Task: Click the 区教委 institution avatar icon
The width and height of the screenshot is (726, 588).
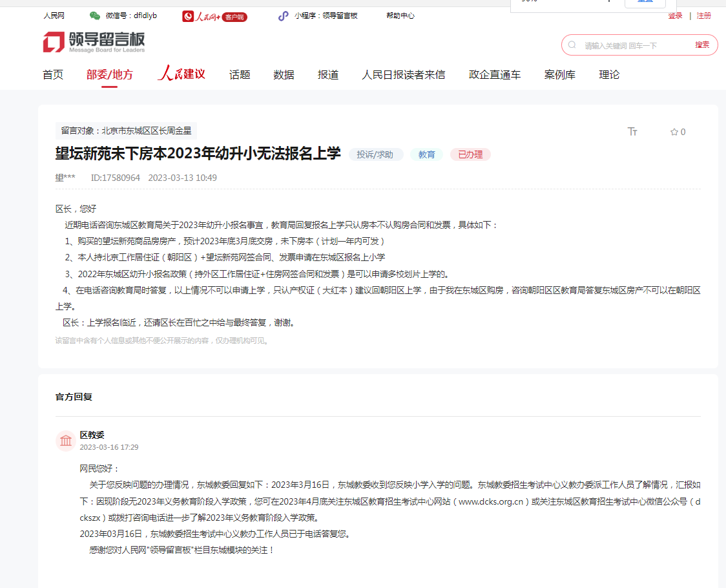Action: (66, 441)
